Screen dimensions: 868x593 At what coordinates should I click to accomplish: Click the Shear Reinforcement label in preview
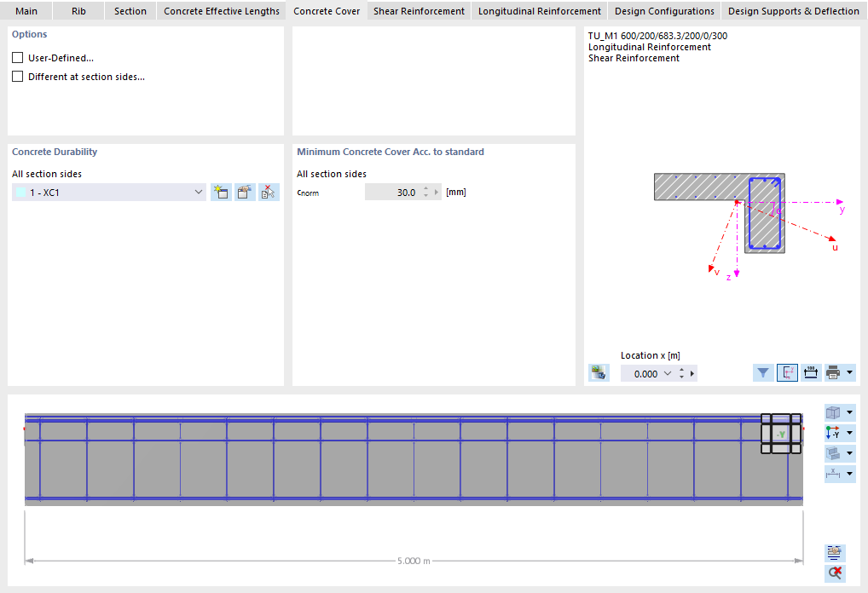click(x=634, y=58)
